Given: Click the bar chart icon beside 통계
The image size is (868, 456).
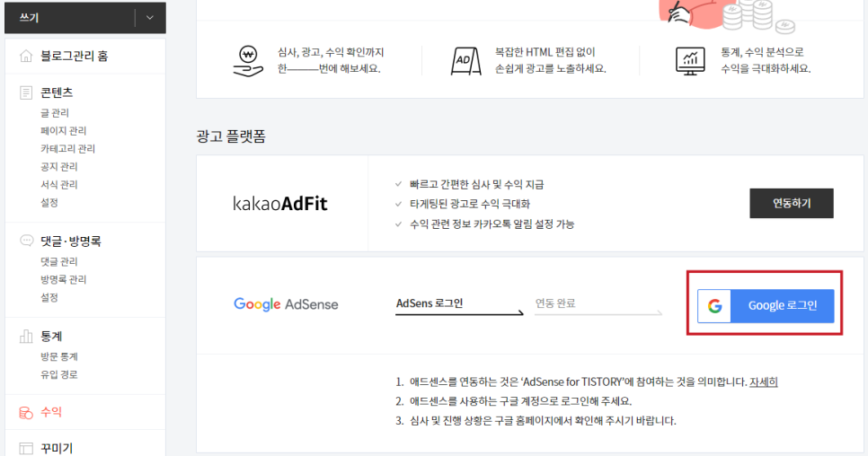Looking at the screenshot, I should point(26,336).
